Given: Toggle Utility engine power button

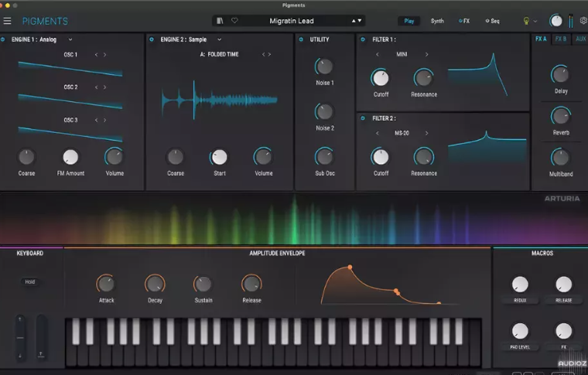Looking at the screenshot, I should pyautogui.click(x=301, y=39).
